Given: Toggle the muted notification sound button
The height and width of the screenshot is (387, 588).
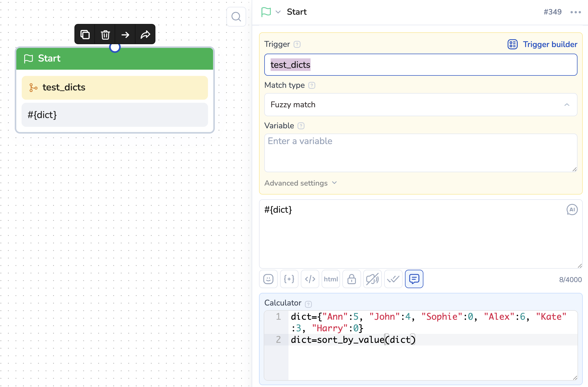Looking at the screenshot, I should [372, 279].
